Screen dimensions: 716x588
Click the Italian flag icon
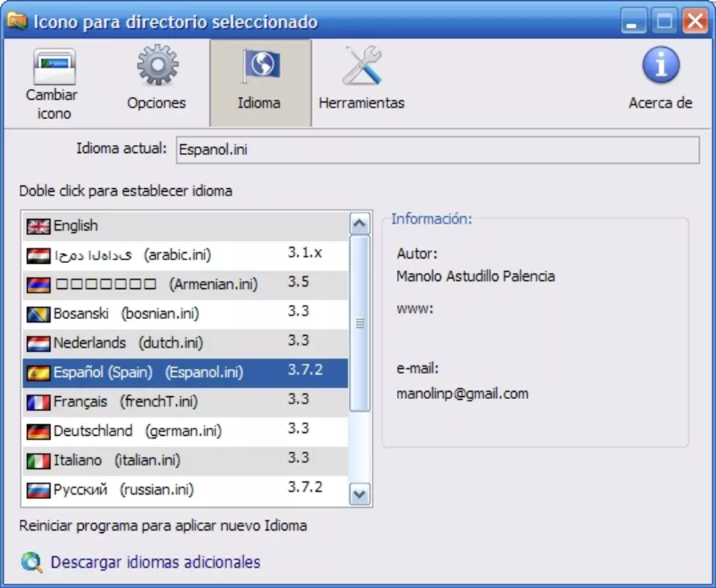coord(38,461)
